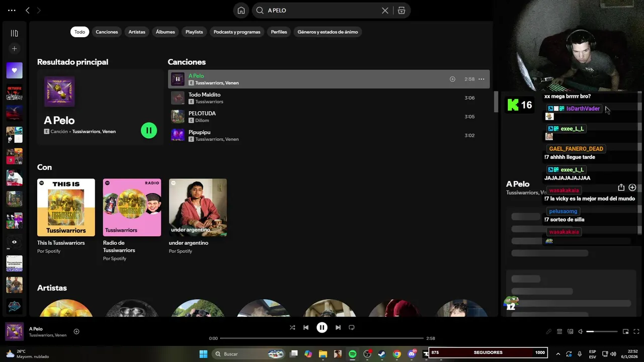644x362 pixels.
Task: Open the miniplayer icon
Action: 626,331
